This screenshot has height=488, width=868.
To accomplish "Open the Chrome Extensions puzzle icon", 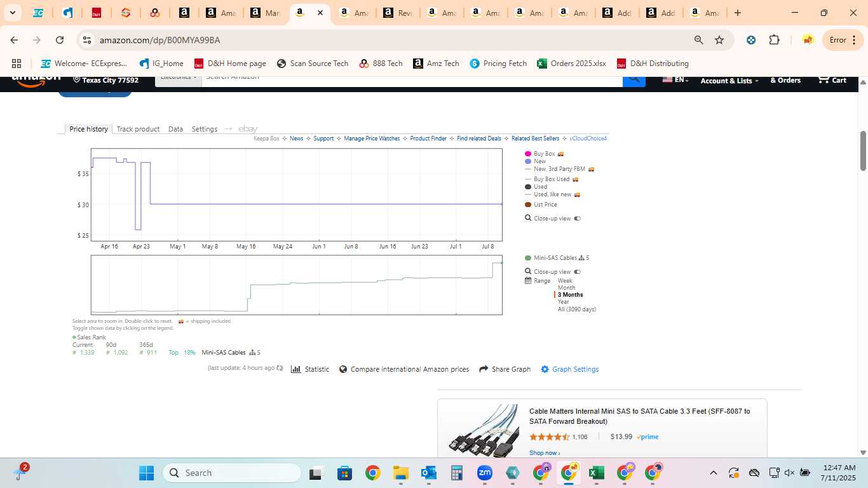I will pos(774,40).
